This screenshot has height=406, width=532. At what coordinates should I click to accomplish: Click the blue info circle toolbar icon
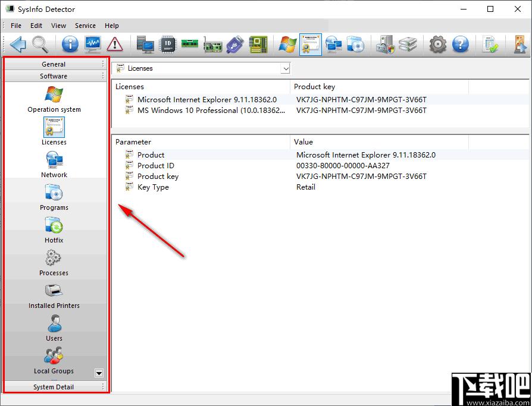[70, 44]
